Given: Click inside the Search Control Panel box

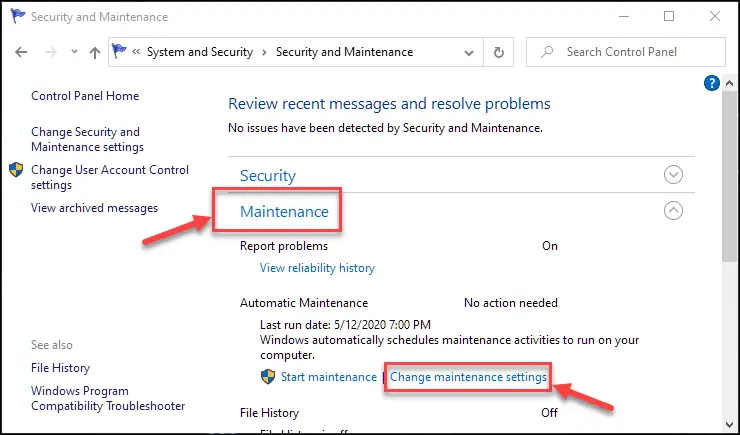Looking at the screenshot, I should 626,52.
